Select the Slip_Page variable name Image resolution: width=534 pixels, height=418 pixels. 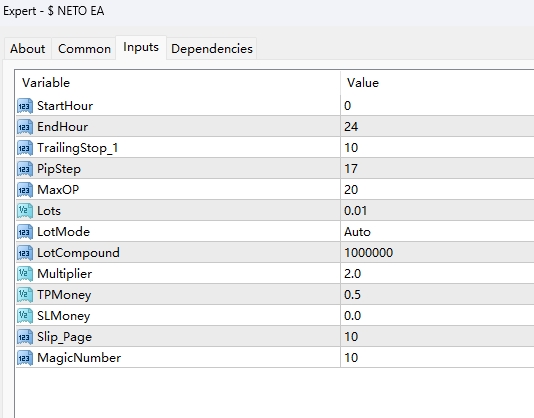coord(64,337)
